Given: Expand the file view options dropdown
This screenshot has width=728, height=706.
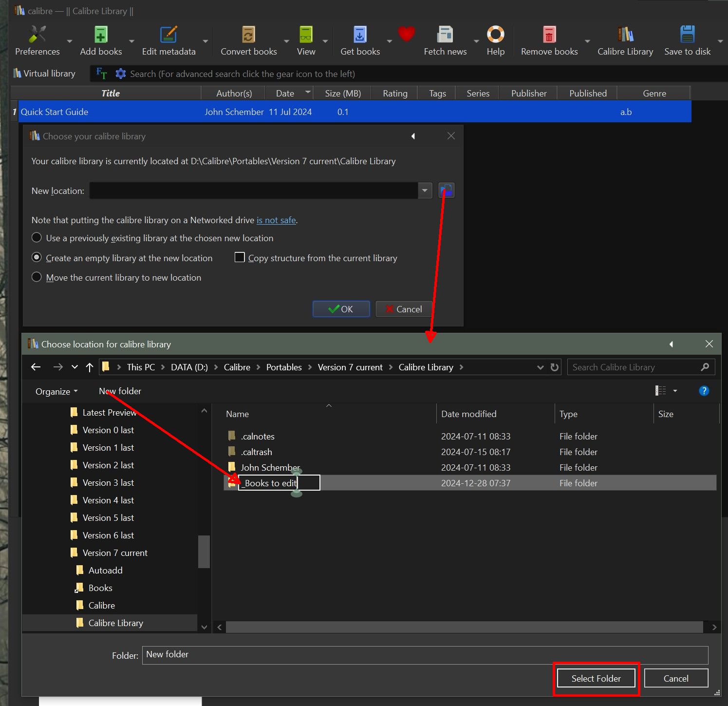Looking at the screenshot, I should pos(675,391).
